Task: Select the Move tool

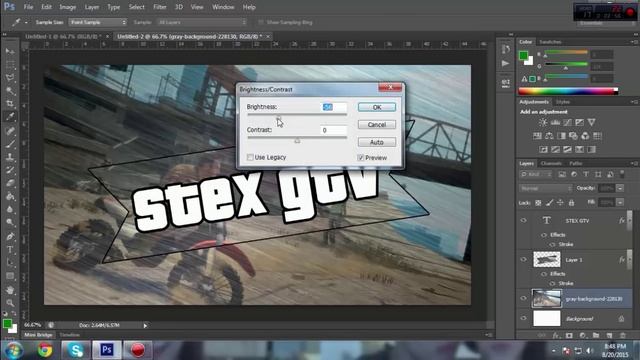Action: (10, 51)
